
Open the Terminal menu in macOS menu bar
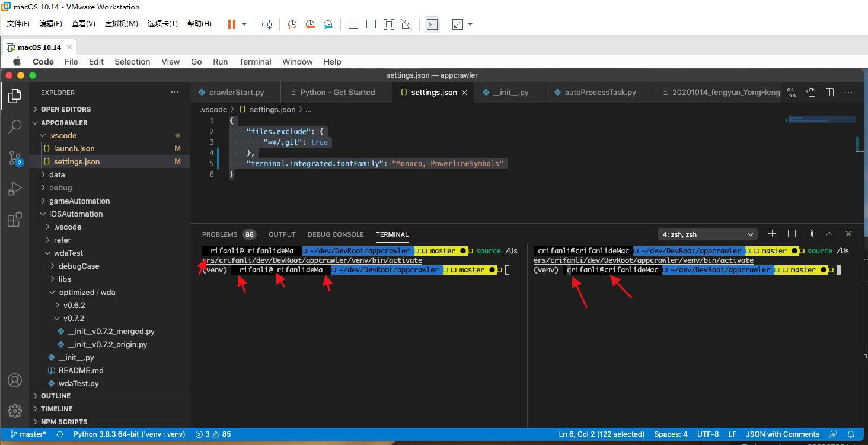coord(255,62)
